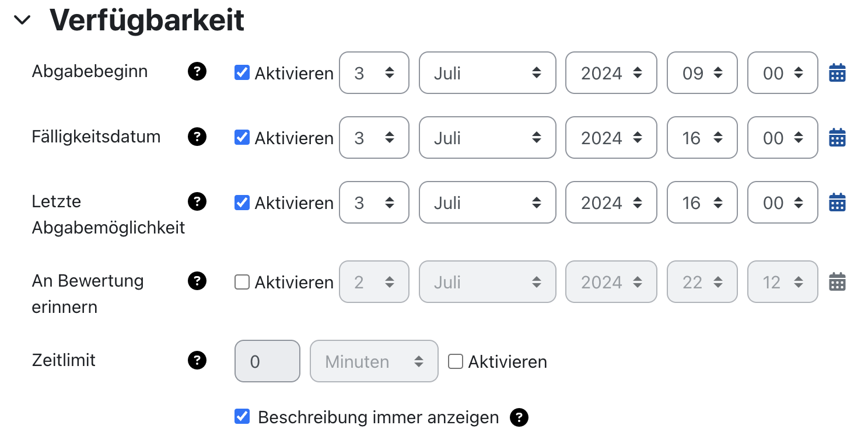The height and width of the screenshot is (446, 868).
Task: Uncheck Beschreibung immer anzeigen
Action: 242,416
